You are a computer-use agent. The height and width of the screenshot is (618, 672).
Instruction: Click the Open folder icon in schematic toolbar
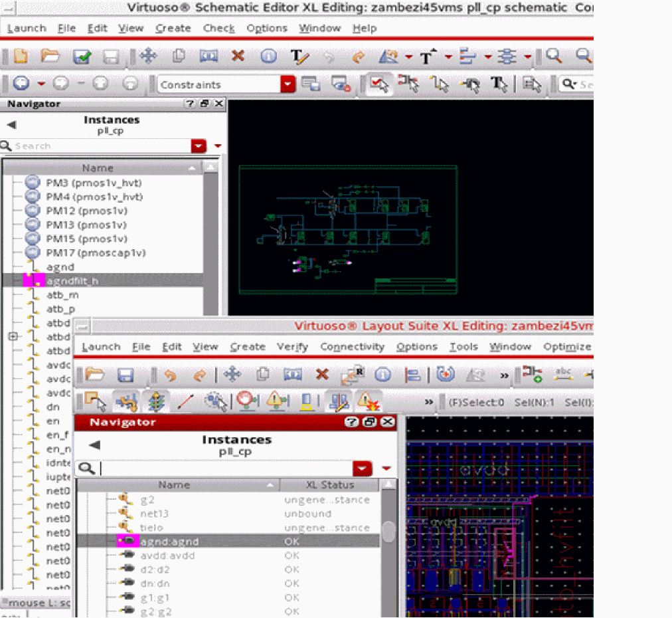[50, 56]
